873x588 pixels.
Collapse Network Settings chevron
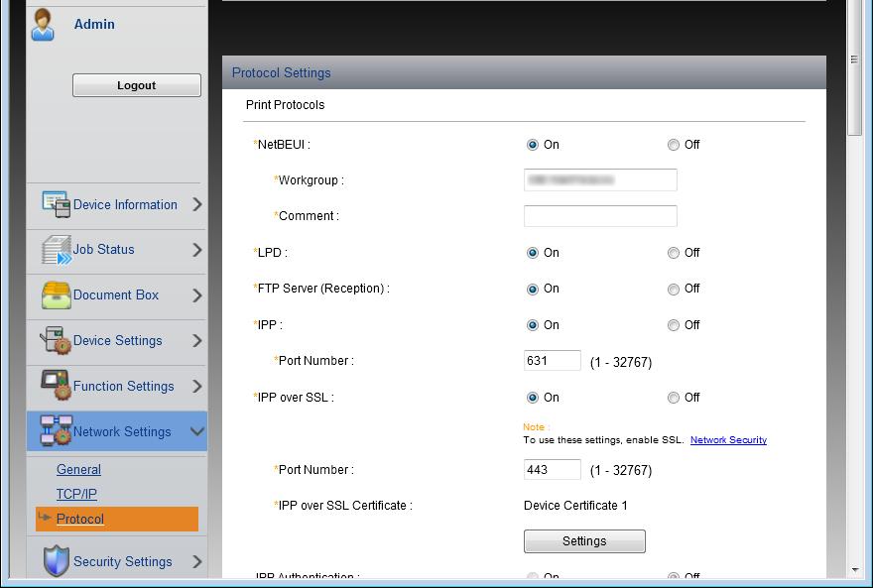[197, 431]
